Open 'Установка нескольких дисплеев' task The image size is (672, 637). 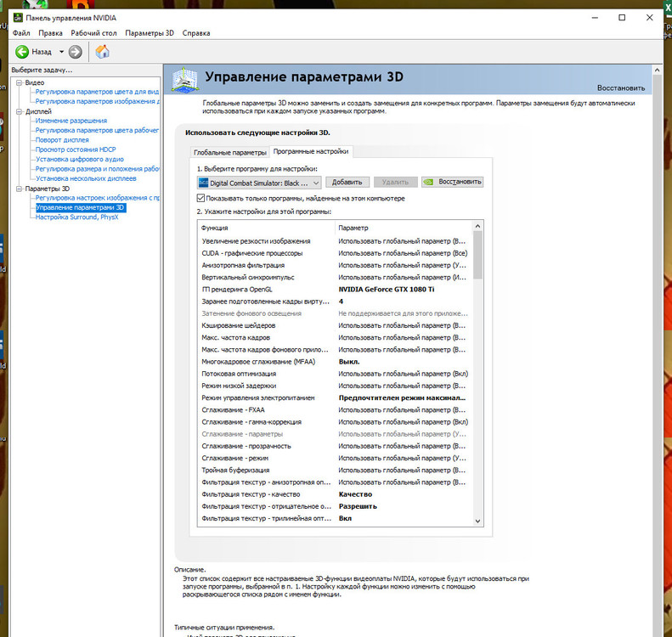(86, 178)
